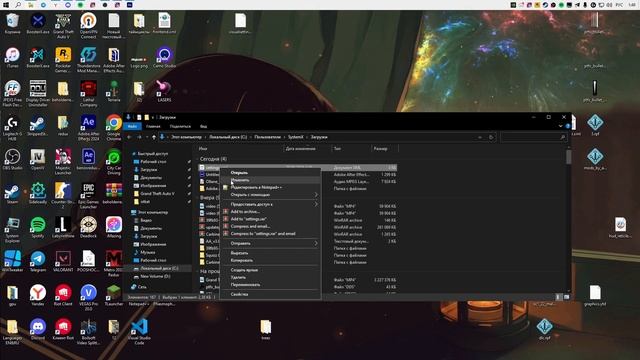Viewport: 640px width, 360px height.
Task: Choose 'Копировать' in the context menu
Action: pyautogui.click(x=270, y=260)
